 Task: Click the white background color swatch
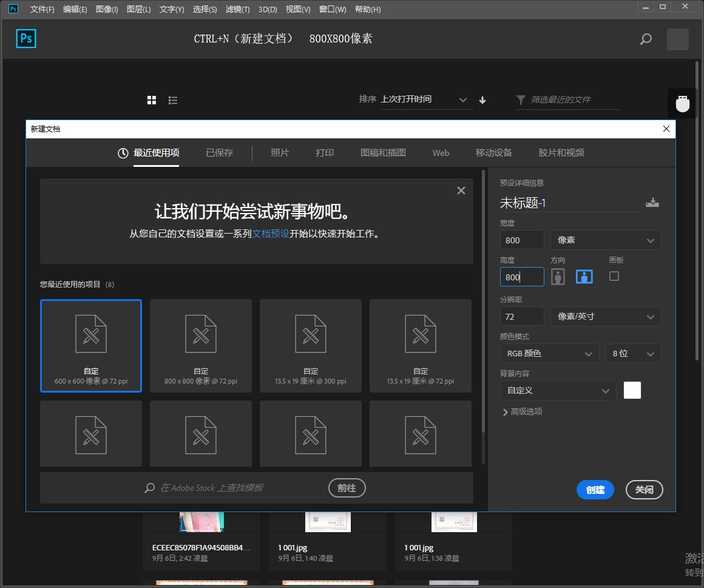pos(632,390)
